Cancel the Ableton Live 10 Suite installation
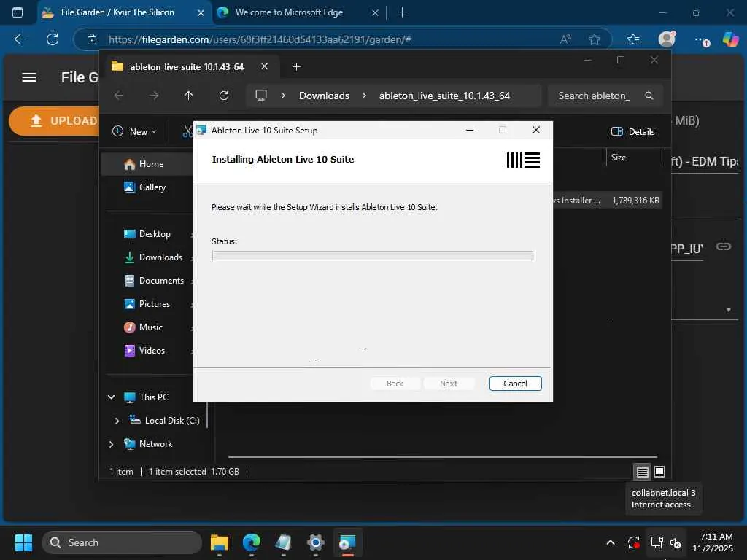Image resolution: width=747 pixels, height=560 pixels. 515,384
